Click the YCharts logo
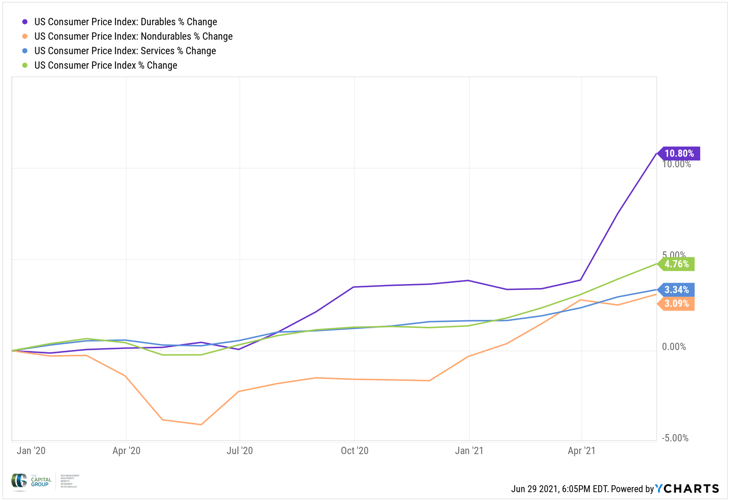 tap(686, 489)
